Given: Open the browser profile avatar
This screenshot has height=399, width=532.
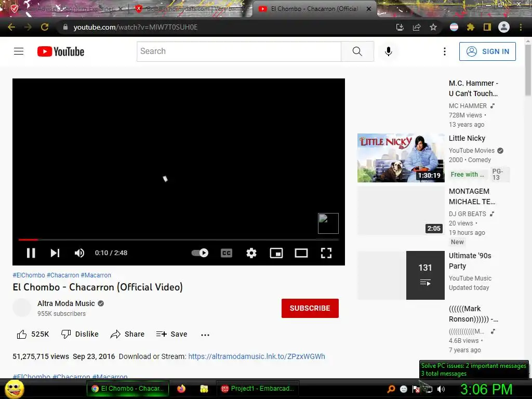Looking at the screenshot, I should coord(504,27).
